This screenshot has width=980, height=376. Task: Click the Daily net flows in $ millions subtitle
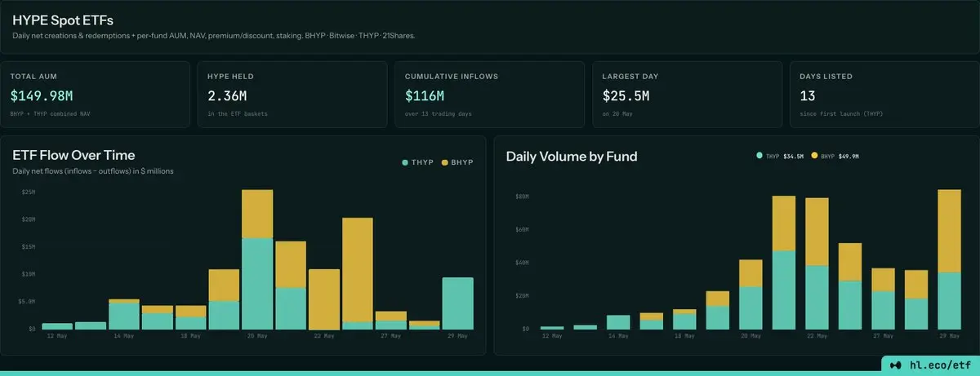tap(92, 171)
